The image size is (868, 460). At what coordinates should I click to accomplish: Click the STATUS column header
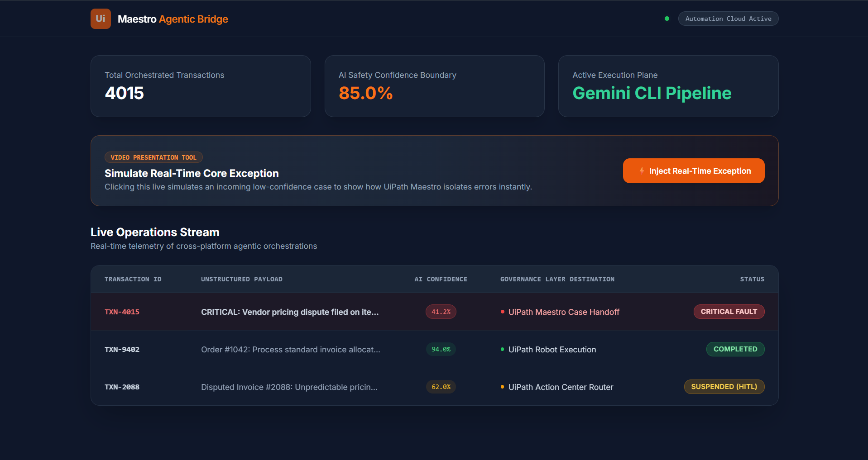(x=752, y=279)
